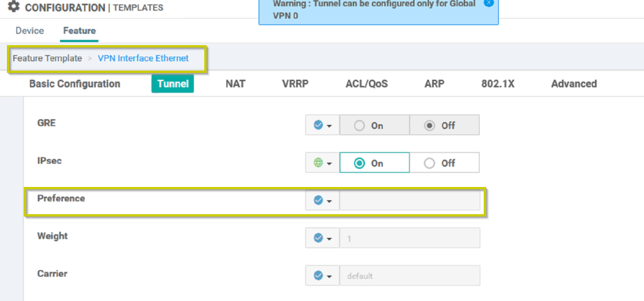The height and width of the screenshot is (301, 644).
Task: Click the VPN Interface Ethernet breadcrumb link
Action: tap(143, 58)
